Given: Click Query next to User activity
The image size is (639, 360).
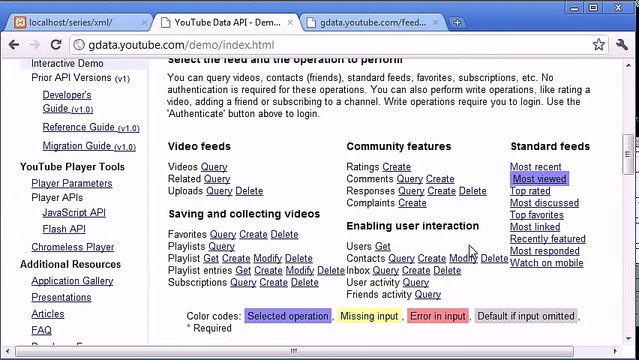Looking at the screenshot, I should 416,283.
